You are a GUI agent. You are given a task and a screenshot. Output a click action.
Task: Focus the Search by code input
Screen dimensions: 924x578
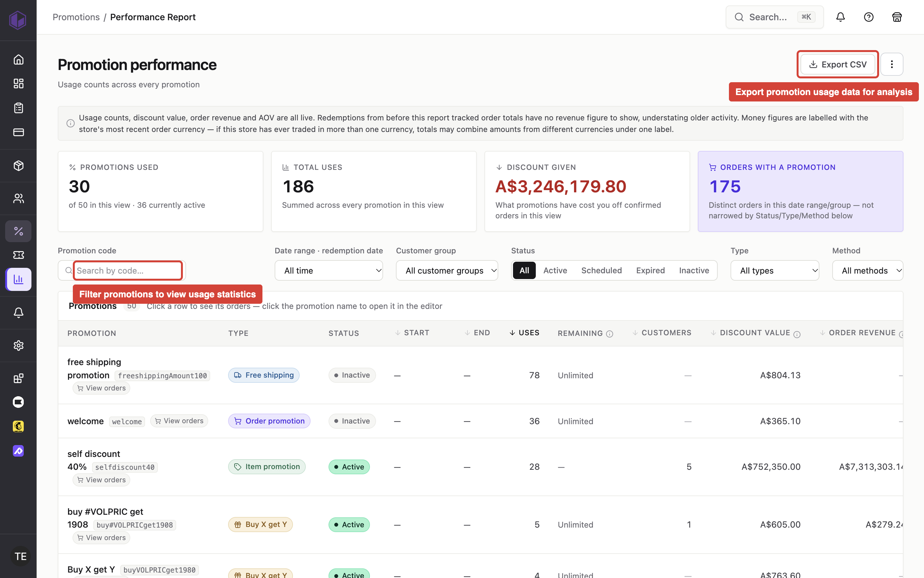tap(127, 271)
